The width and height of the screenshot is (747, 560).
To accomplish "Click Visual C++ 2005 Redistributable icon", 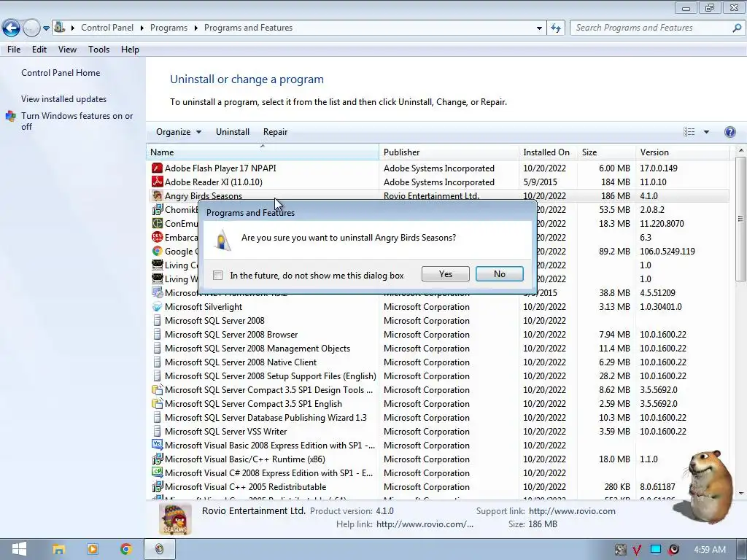I will (x=157, y=486).
